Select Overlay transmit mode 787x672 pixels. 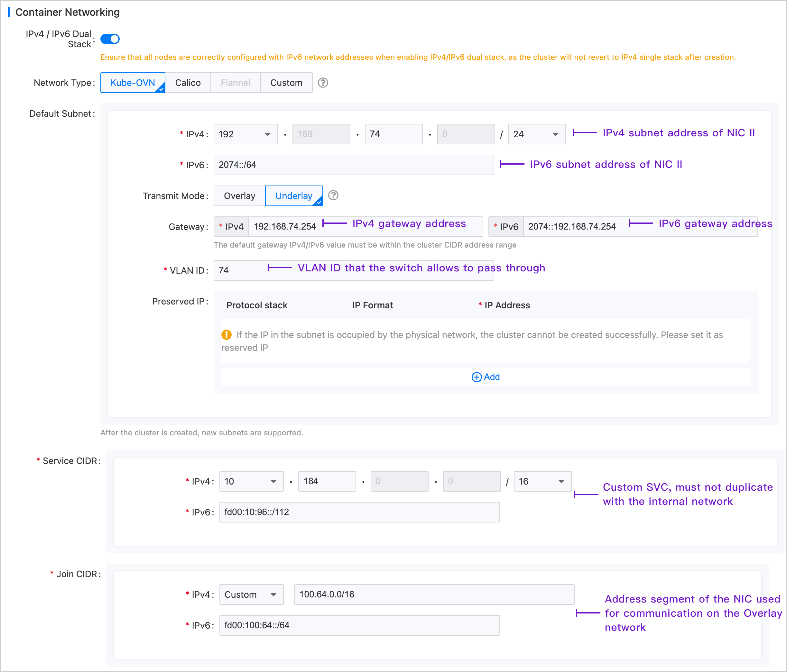pos(239,196)
